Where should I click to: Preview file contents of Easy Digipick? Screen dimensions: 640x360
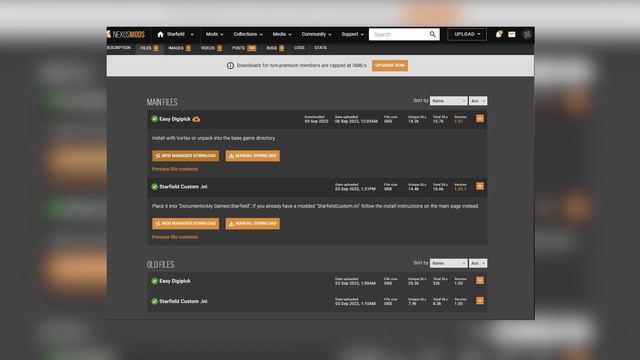175,169
